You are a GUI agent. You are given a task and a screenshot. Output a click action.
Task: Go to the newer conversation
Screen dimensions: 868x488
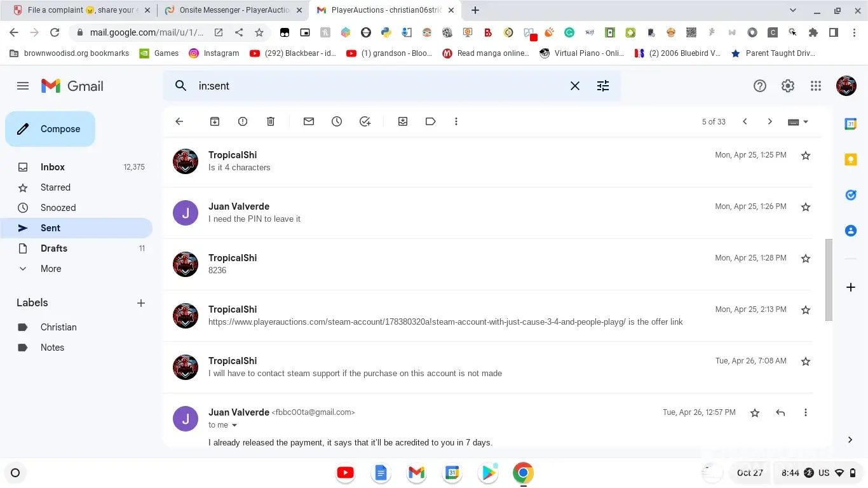(x=745, y=121)
